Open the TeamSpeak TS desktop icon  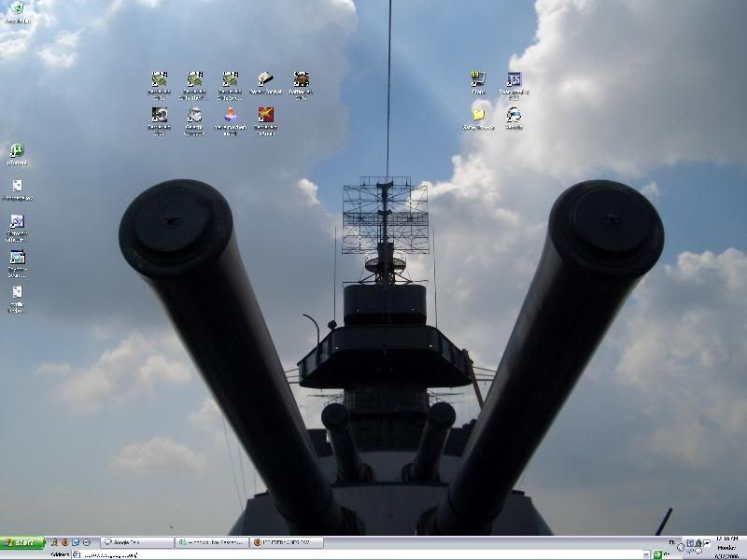514,86
